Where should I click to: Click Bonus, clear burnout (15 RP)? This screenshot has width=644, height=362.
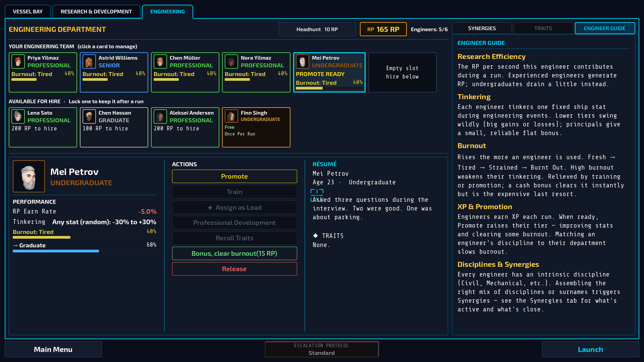(234, 253)
